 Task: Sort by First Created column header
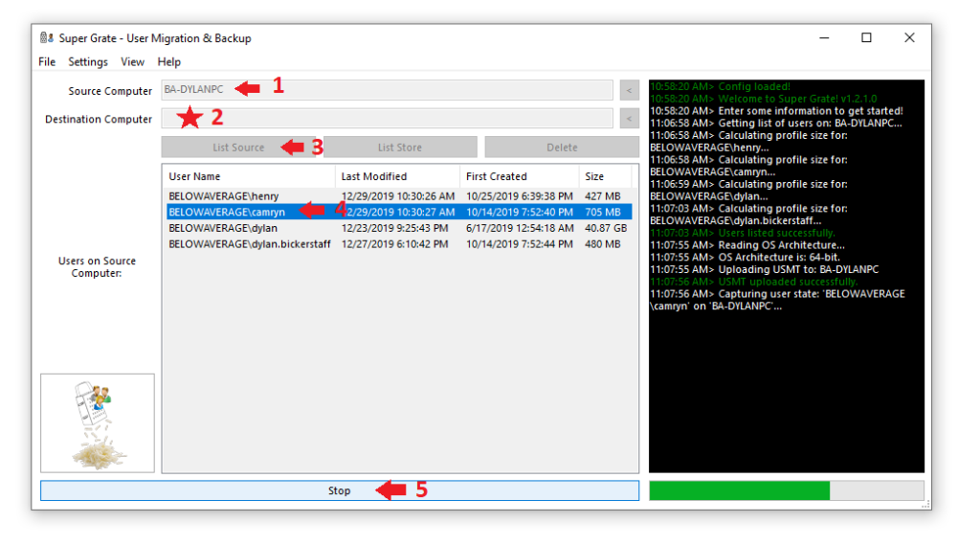click(x=520, y=176)
